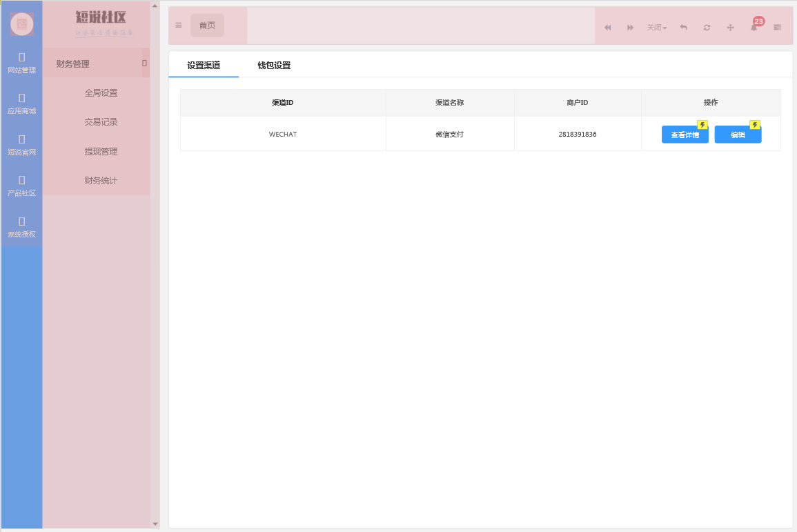
Task: Switch to the 钱包设置 tab
Action: click(274, 65)
